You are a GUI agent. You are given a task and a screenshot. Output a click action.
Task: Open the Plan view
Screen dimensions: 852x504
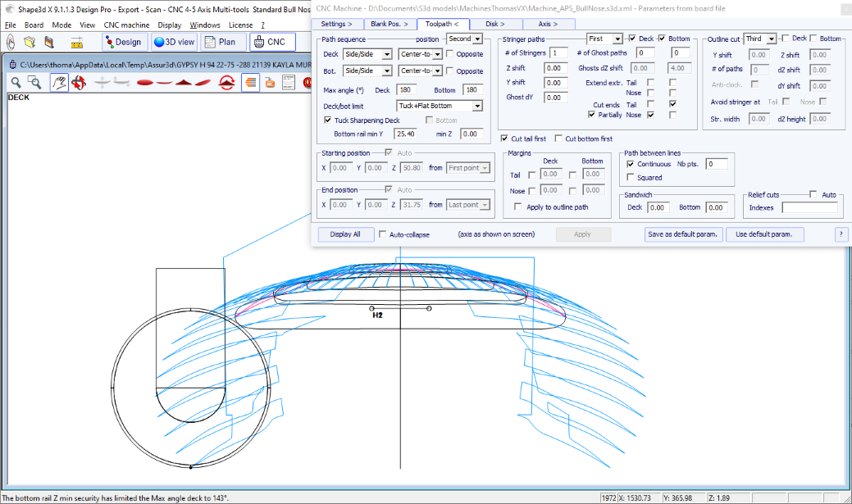(x=221, y=42)
